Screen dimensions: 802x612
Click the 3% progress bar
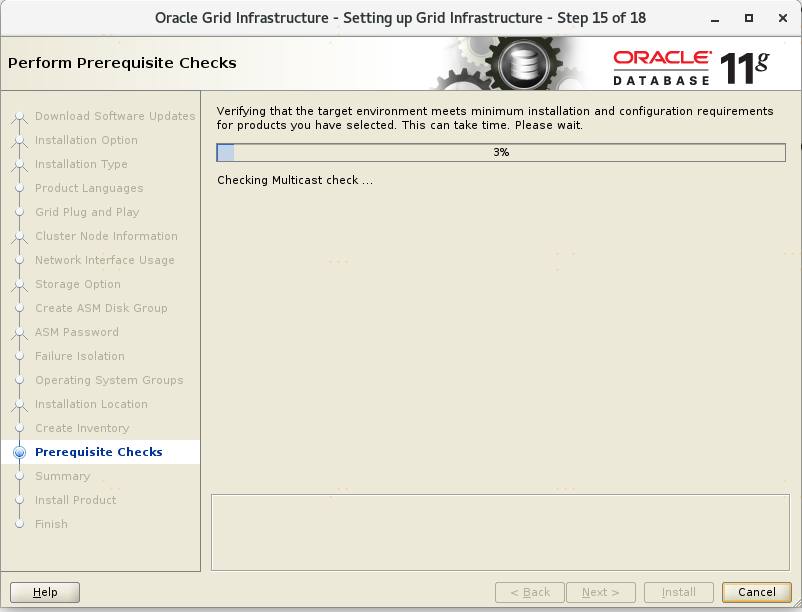[501, 152]
